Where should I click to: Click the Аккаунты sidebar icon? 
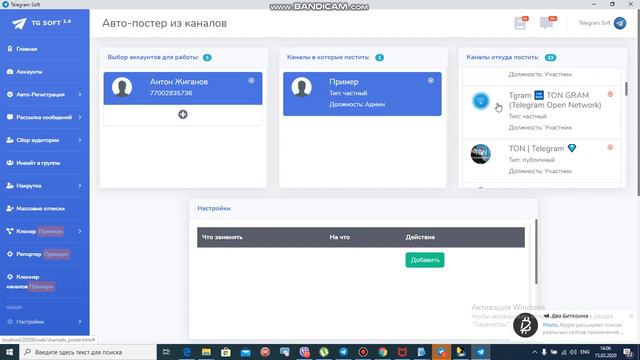[10, 71]
